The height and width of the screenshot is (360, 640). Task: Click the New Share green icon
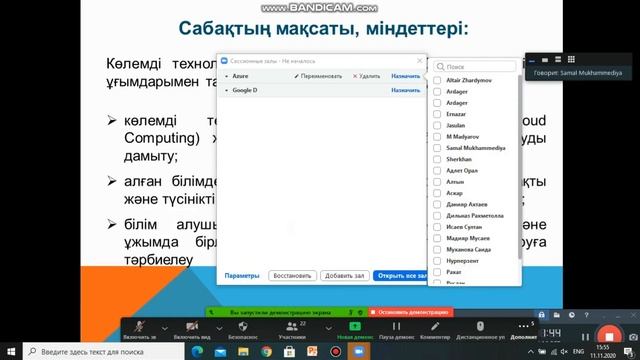coord(355,327)
